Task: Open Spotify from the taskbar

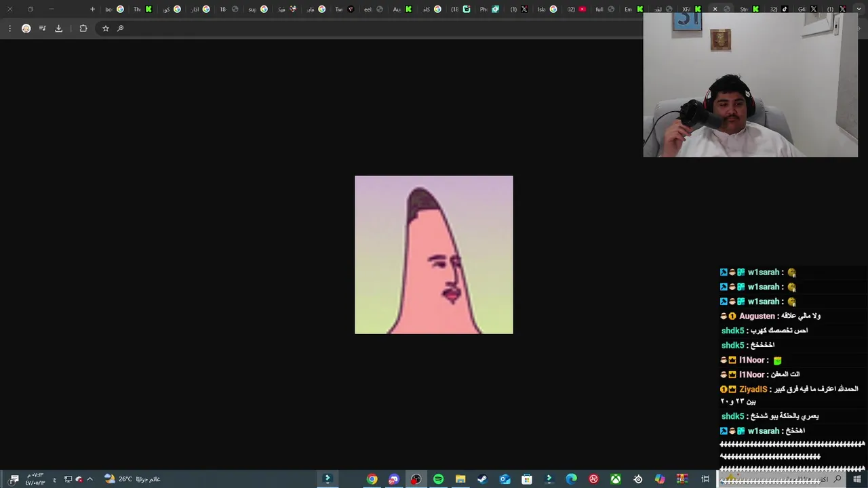Action: coord(438,479)
